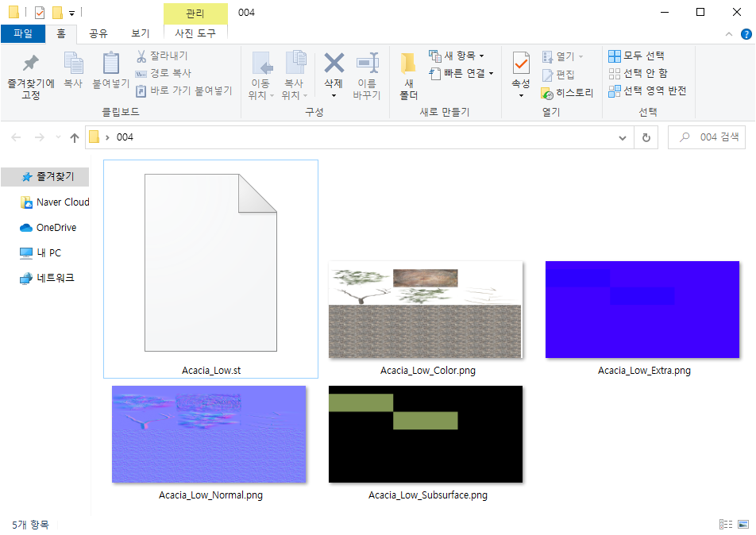Select 즐겨찾기 in navigation pane

45,177
